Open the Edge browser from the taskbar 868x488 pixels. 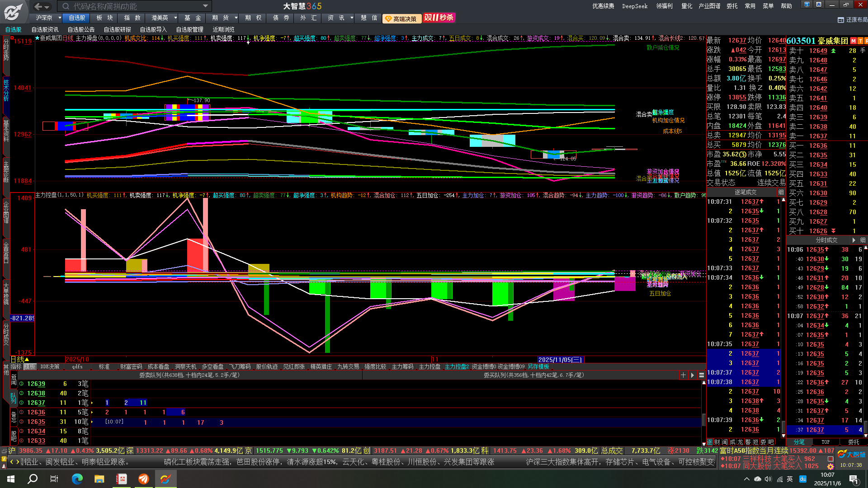(77, 479)
